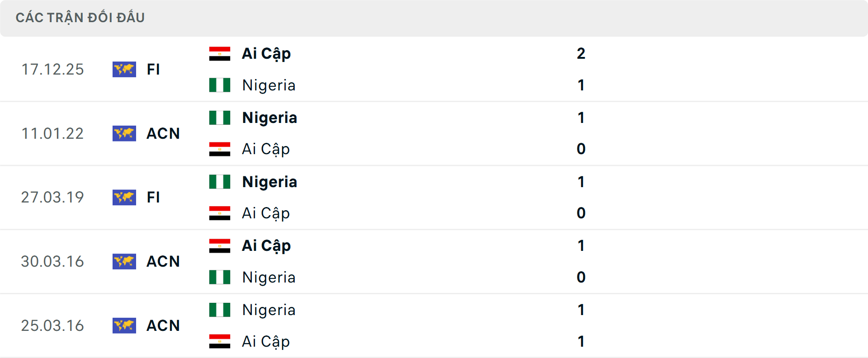The width and height of the screenshot is (868, 358).
Task: Click the Egypt flag in the 30.03.16 row
Action: (220, 245)
